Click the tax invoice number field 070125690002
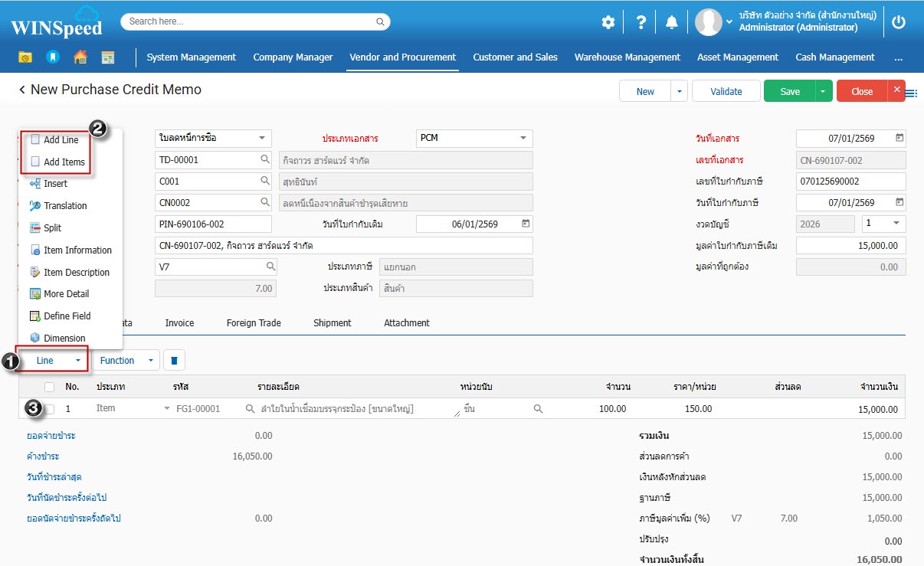 pos(850,182)
